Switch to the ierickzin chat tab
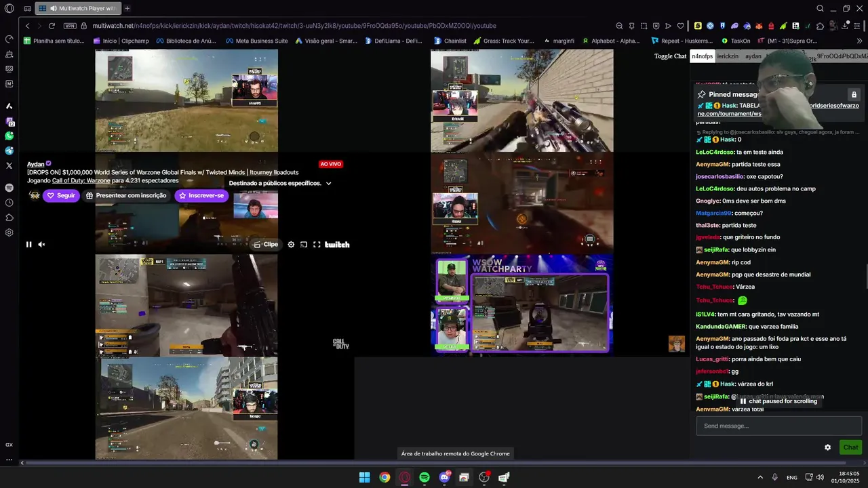Image resolution: width=868 pixels, height=488 pixels. [728, 56]
